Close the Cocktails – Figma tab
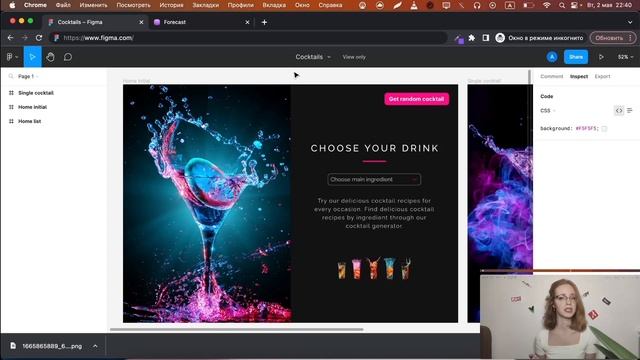Screen dimensions: 640x360 141,22
